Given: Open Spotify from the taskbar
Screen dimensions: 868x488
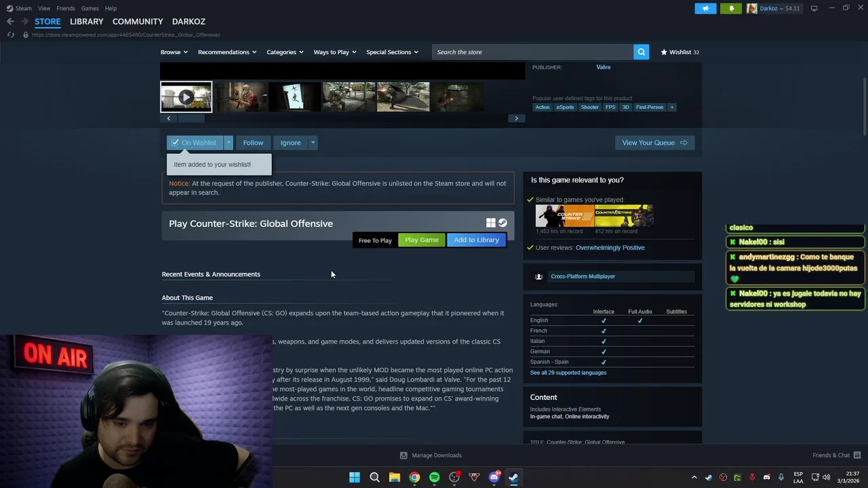Looking at the screenshot, I should click(x=434, y=477).
